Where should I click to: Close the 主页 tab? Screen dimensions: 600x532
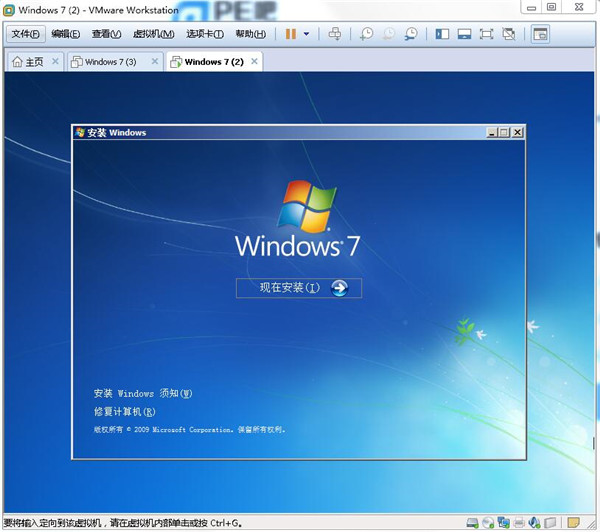[55, 61]
